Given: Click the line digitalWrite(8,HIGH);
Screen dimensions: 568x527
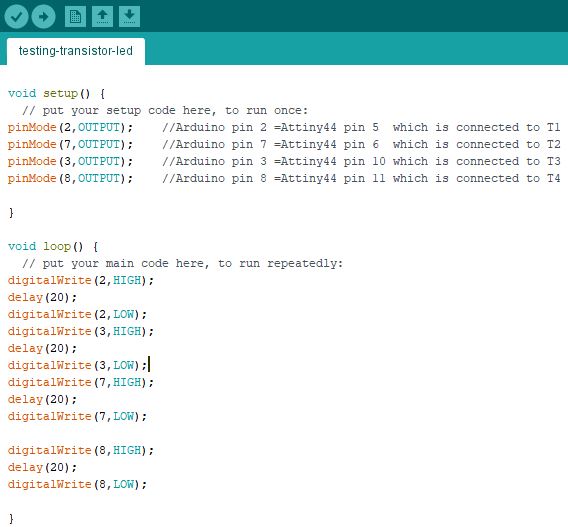Looking at the screenshot, I should pos(81,451).
